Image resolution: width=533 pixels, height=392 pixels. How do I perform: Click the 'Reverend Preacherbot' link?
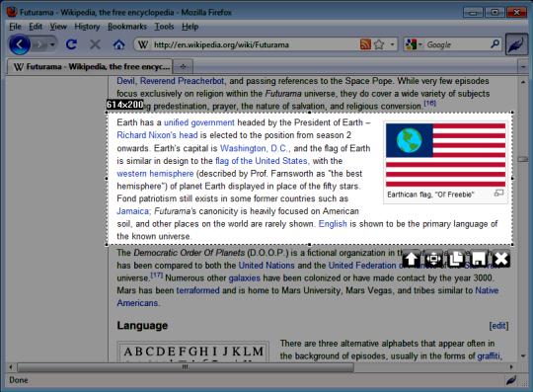[x=183, y=81]
